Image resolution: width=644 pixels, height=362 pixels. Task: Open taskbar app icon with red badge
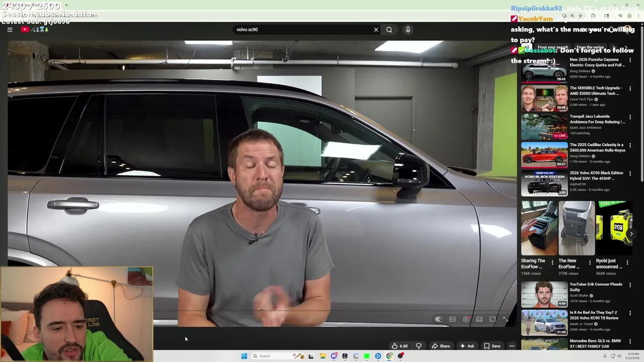[400, 356]
